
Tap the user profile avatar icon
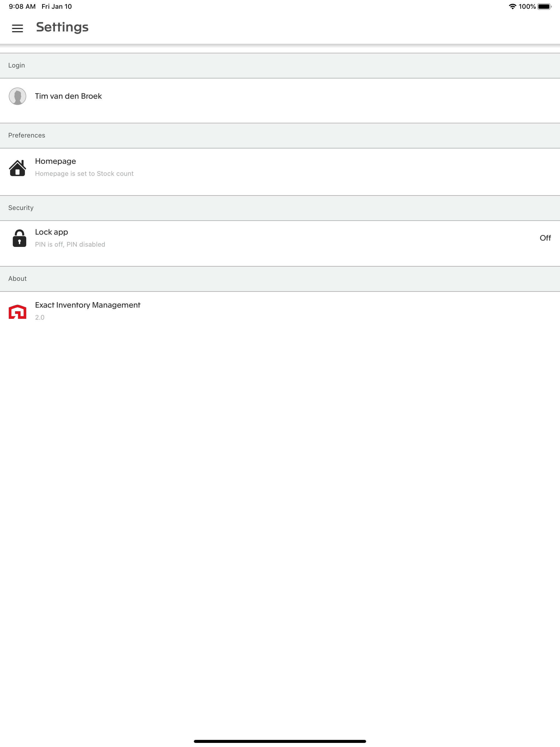[17, 96]
